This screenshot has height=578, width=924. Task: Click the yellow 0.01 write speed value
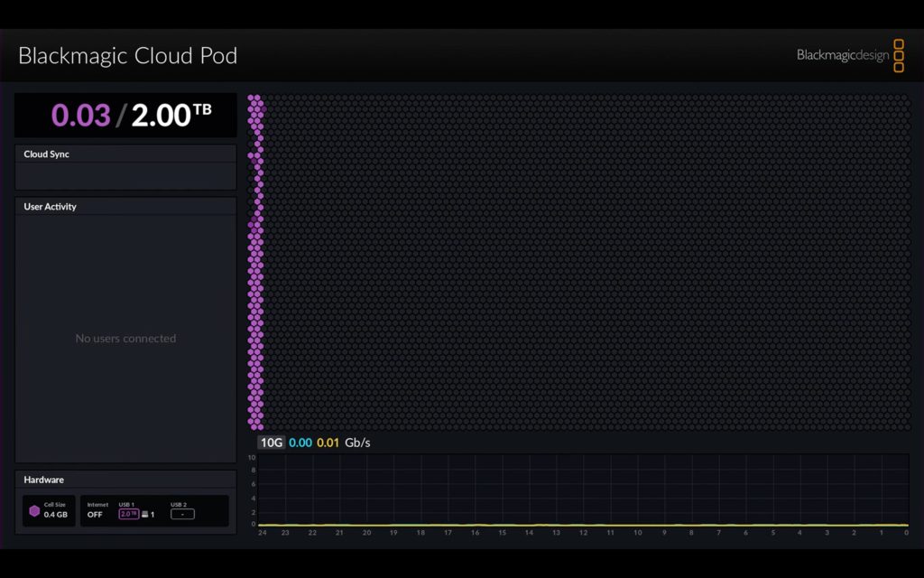click(x=328, y=443)
